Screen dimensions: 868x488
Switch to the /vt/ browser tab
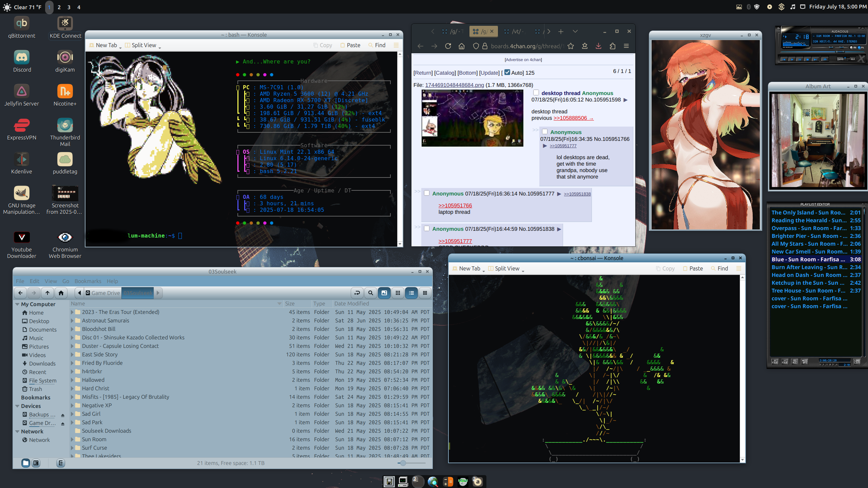click(514, 31)
